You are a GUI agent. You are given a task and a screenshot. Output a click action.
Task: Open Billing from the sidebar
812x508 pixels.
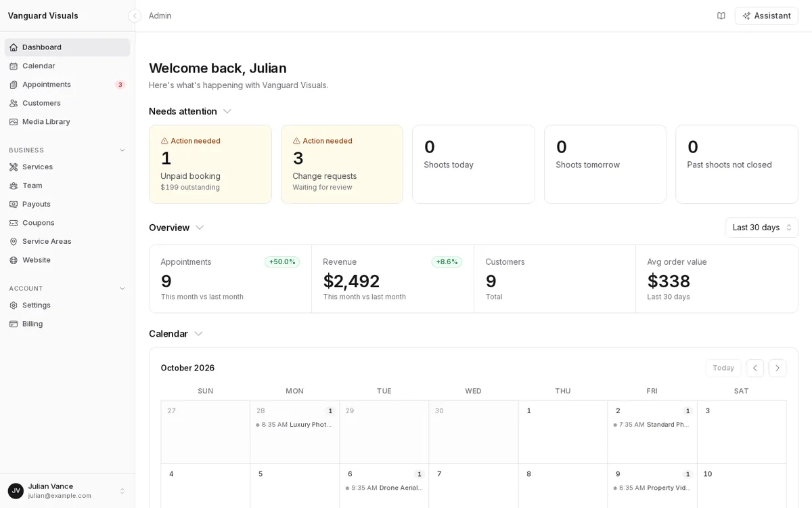pos(67,324)
